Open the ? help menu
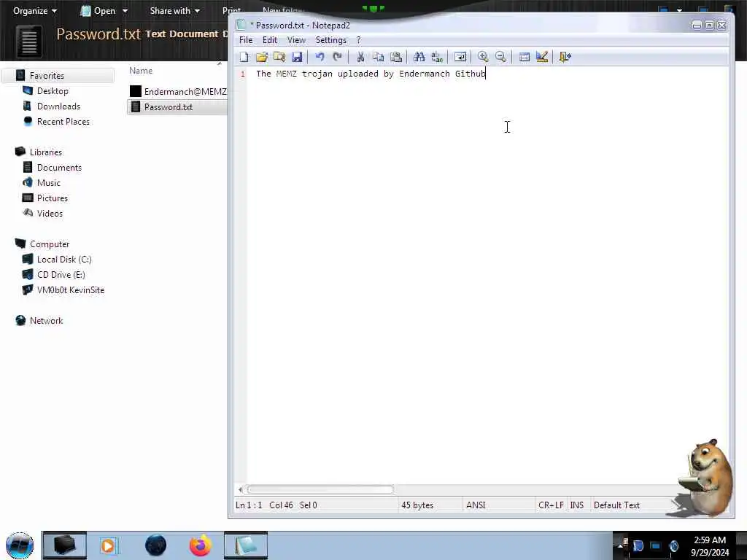Screen dimensions: 747x560 [359, 40]
